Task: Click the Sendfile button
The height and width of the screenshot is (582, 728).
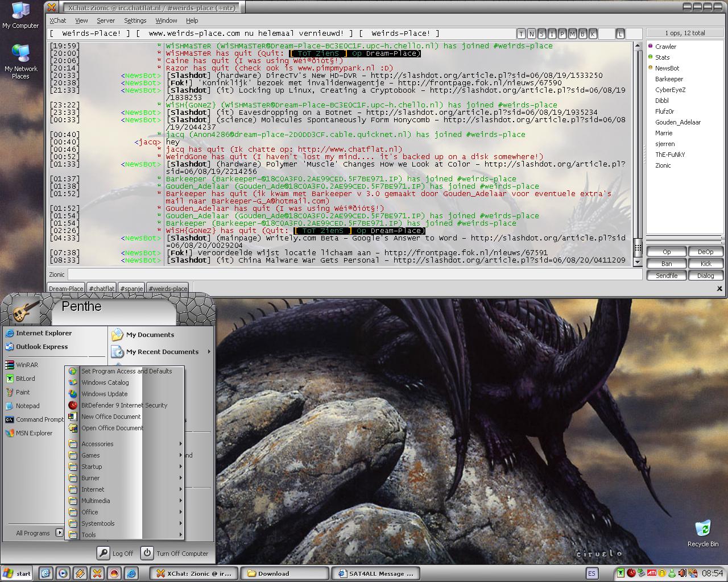Action: [x=667, y=276]
